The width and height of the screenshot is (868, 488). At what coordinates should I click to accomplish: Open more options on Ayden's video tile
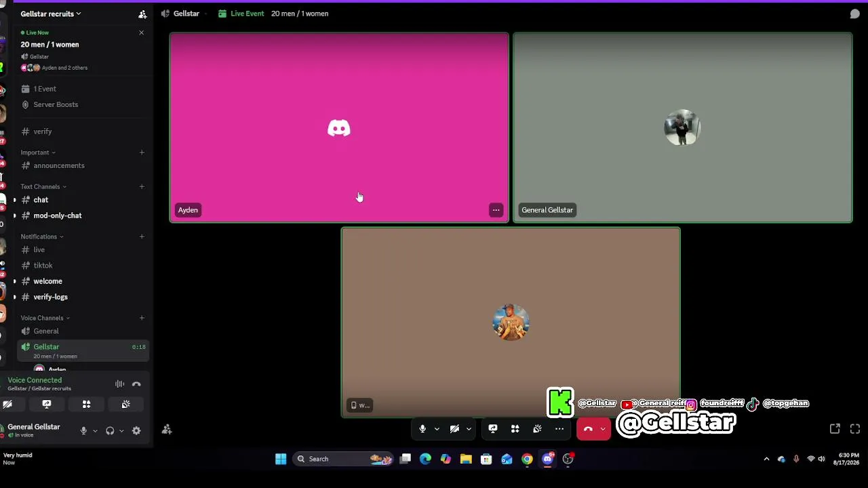(496, 210)
